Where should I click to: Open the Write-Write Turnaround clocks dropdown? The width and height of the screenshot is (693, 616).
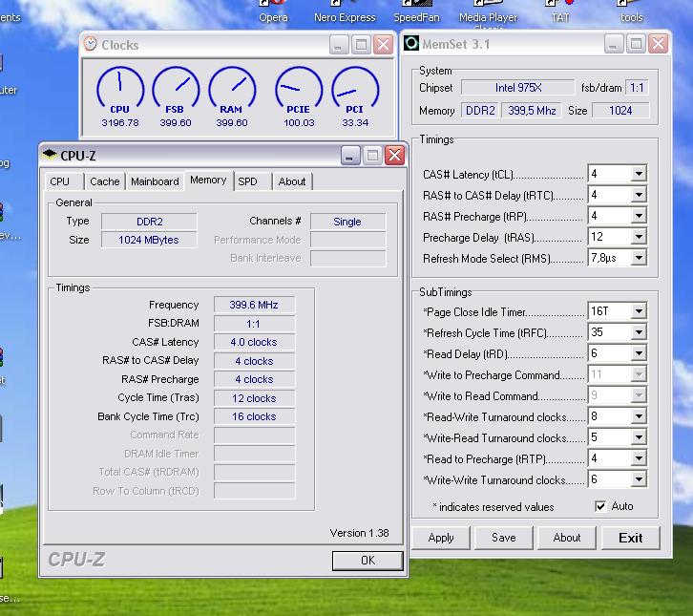coord(640,479)
